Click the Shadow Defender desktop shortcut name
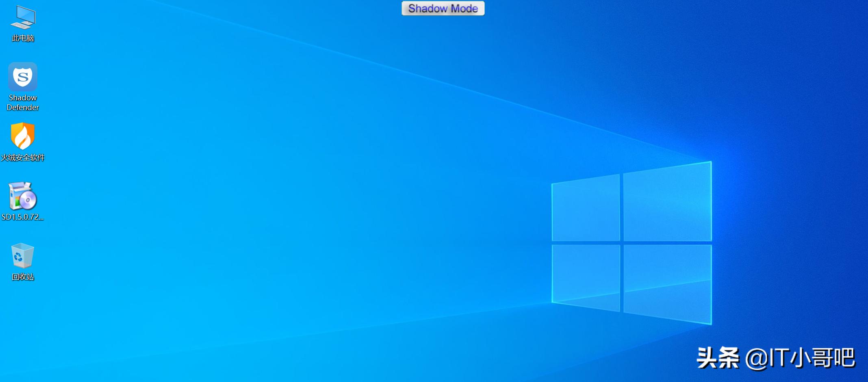Screen dimensions: 868x382 (x=22, y=102)
